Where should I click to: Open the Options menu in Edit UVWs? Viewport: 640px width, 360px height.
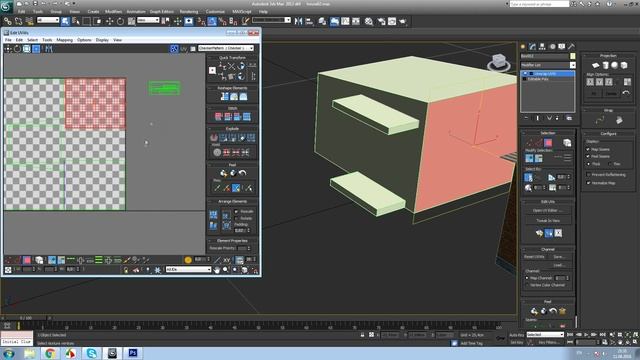click(84, 40)
